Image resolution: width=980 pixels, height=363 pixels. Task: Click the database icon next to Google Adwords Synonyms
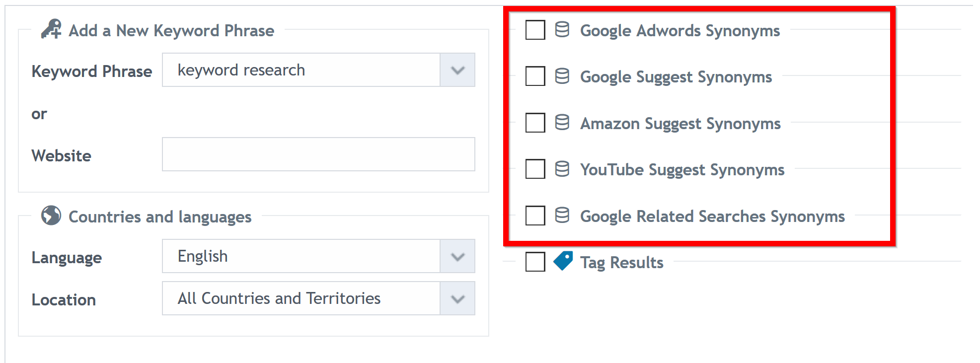tap(562, 30)
